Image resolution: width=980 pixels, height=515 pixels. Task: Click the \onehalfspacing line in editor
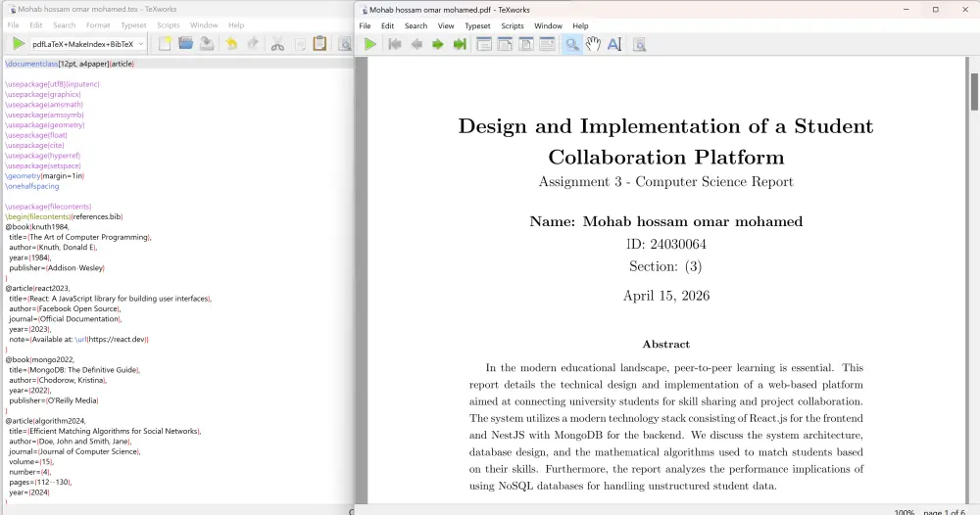[32, 186]
